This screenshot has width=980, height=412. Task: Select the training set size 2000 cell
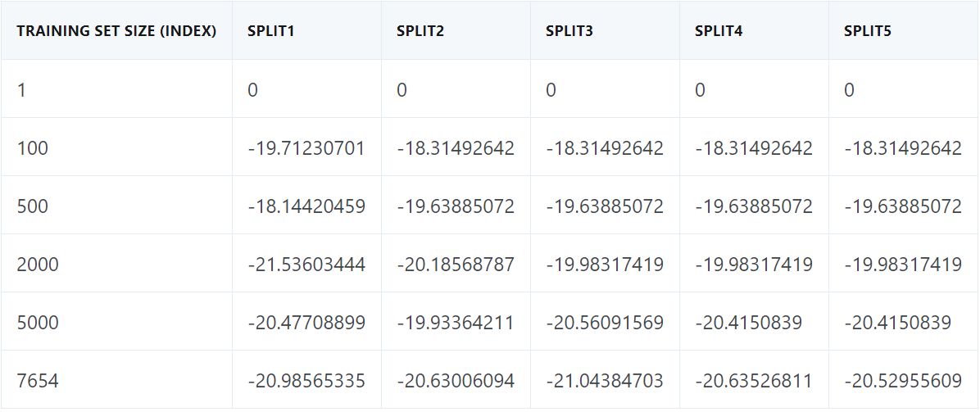(x=38, y=265)
